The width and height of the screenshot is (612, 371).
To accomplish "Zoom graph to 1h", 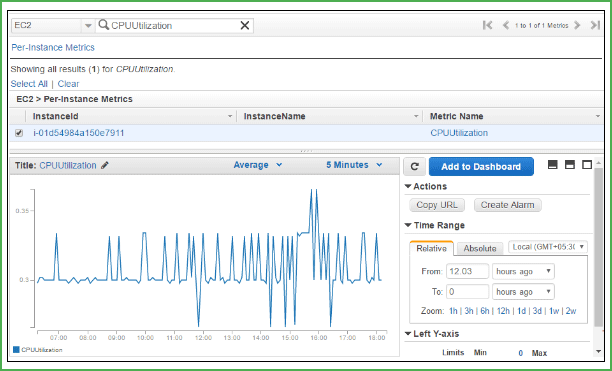I will pos(453,311).
